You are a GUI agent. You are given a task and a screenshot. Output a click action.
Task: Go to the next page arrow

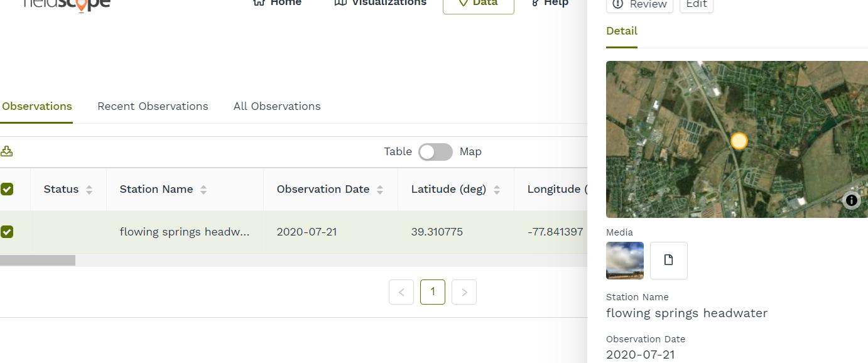click(x=464, y=292)
